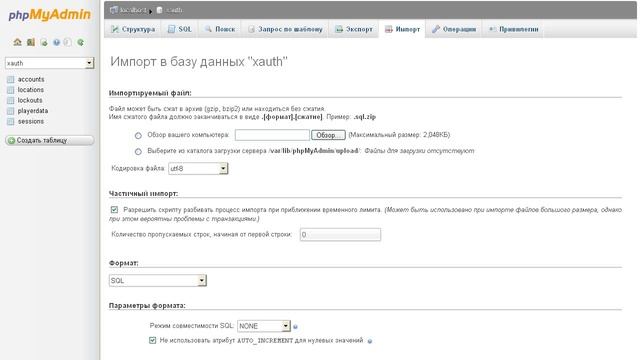The height and width of the screenshot is (360, 640).
Task: Open the SQL documentation page icon in sidebar
Action: coord(68,42)
